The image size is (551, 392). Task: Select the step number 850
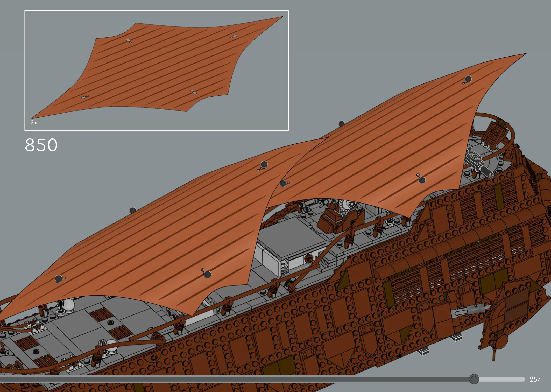click(41, 145)
